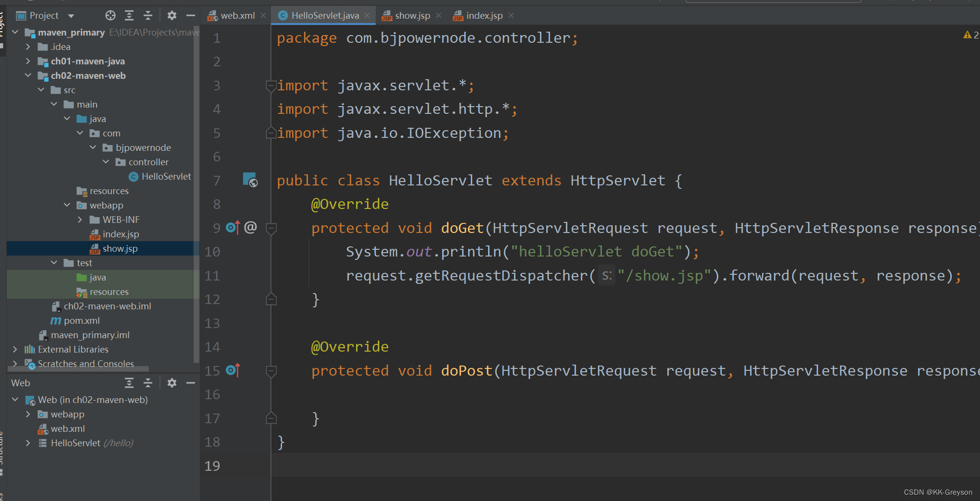
Task: Select the HelloServlet class icon in tree
Action: pyautogui.click(x=134, y=177)
